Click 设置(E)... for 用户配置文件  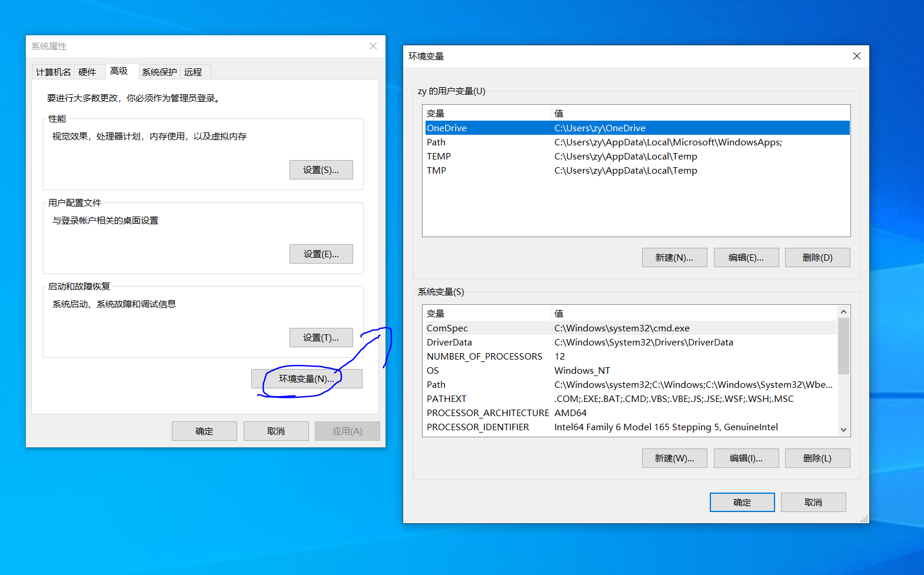click(321, 254)
